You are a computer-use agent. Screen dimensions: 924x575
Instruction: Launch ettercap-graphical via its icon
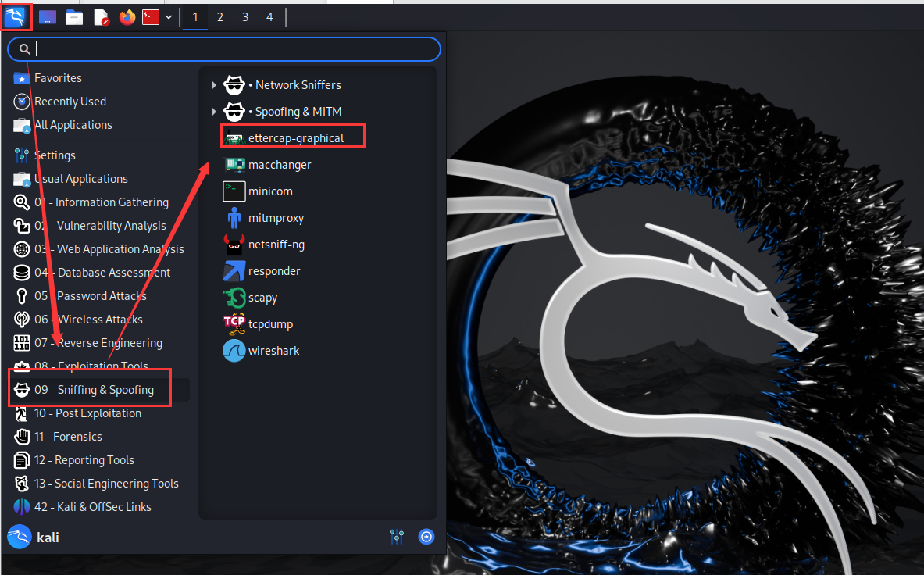click(234, 138)
